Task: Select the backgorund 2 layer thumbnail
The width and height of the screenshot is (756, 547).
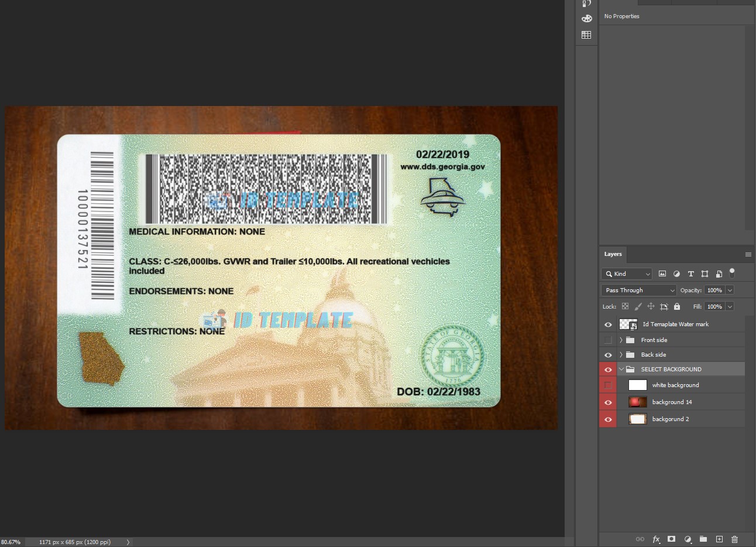Action: point(638,419)
